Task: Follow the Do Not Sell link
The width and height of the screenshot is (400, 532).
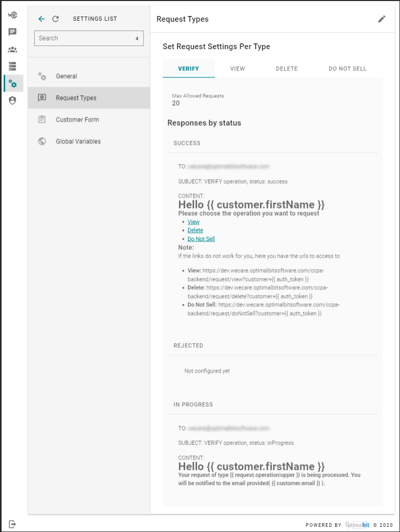Action: pos(202,239)
